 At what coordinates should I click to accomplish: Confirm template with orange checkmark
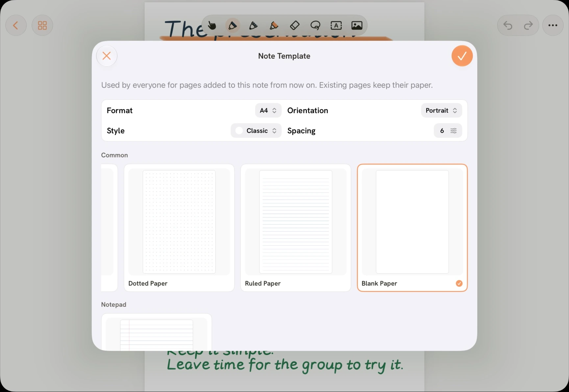point(462,56)
